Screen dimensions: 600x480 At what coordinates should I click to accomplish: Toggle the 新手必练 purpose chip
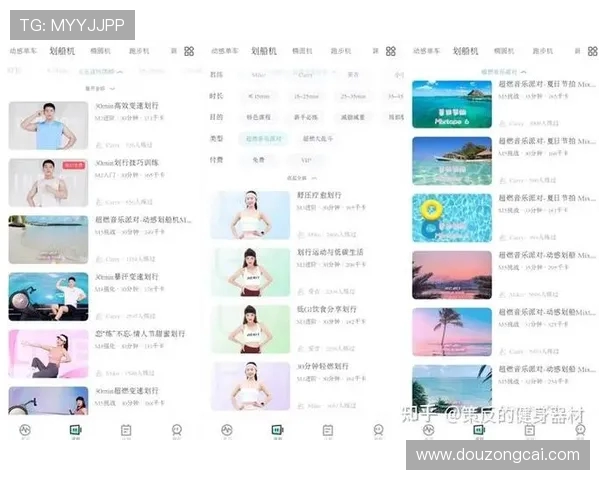[306, 117]
